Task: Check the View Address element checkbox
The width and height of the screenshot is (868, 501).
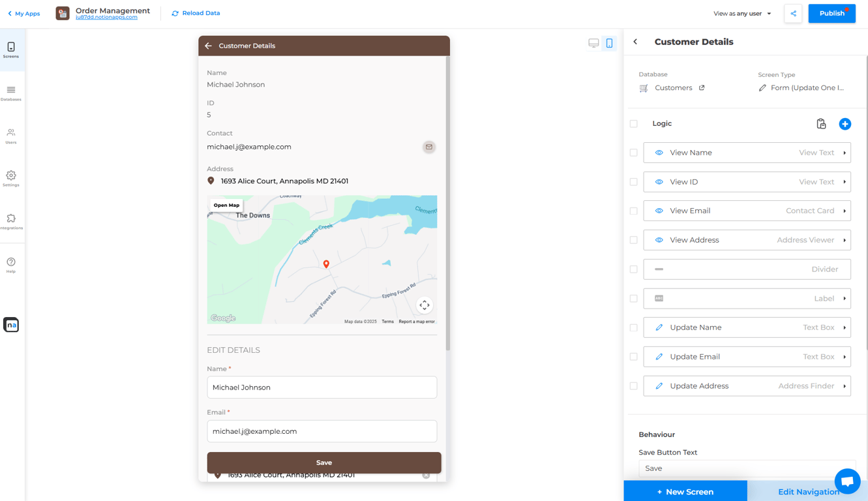Action: (634, 240)
